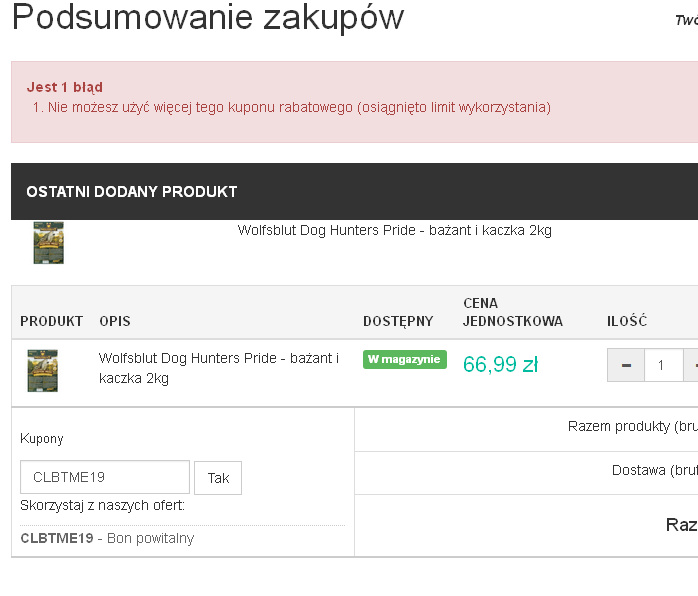Click the green W magazynie availability badge

pos(405,359)
